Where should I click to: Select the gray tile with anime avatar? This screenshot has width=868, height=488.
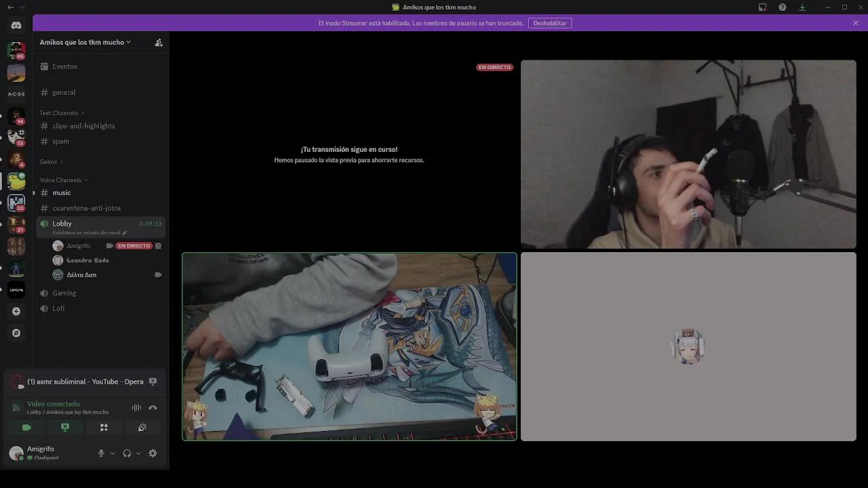pos(688,347)
